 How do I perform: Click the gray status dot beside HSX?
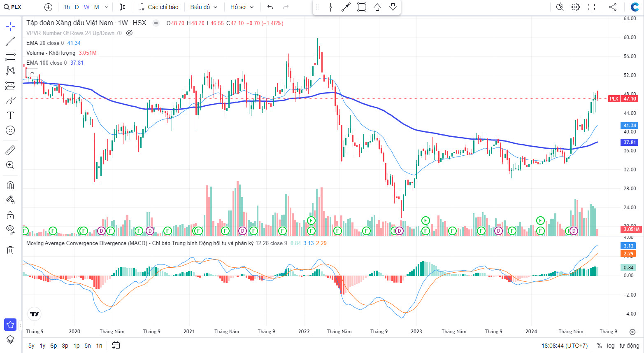click(x=156, y=23)
